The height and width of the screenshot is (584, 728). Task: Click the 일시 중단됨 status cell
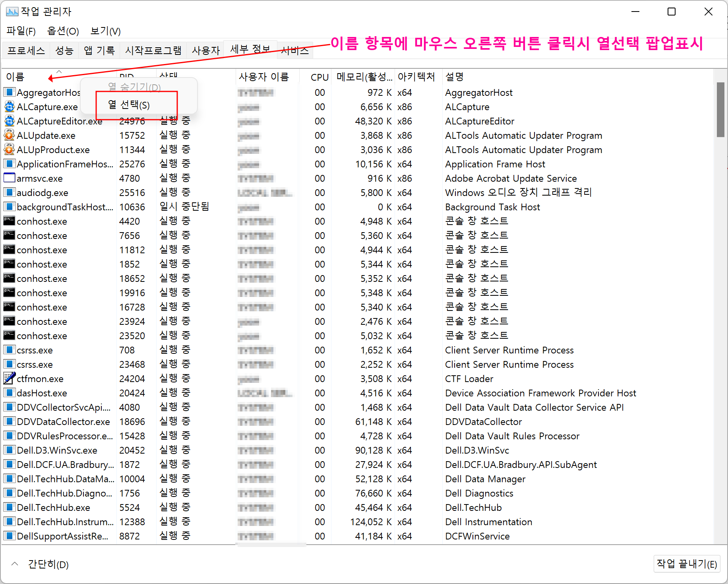(184, 207)
